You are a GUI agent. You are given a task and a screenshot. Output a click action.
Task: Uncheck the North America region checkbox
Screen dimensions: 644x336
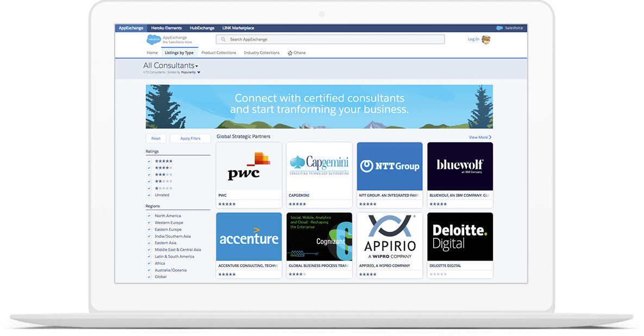pos(149,216)
